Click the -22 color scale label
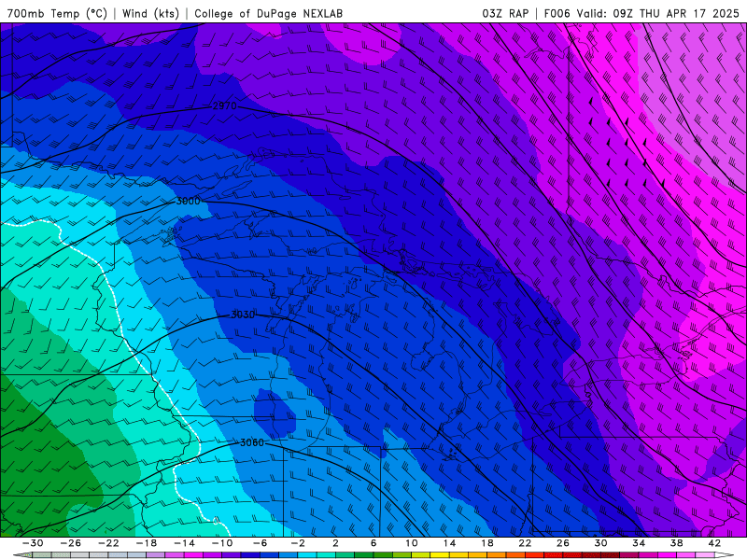The width and height of the screenshot is (747, 560). (x=108, y=543)
